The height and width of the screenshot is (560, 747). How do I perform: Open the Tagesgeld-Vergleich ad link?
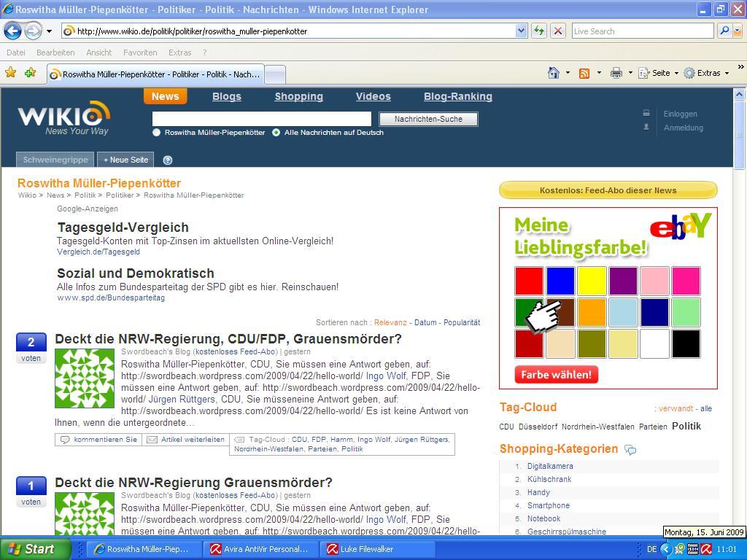123,227
